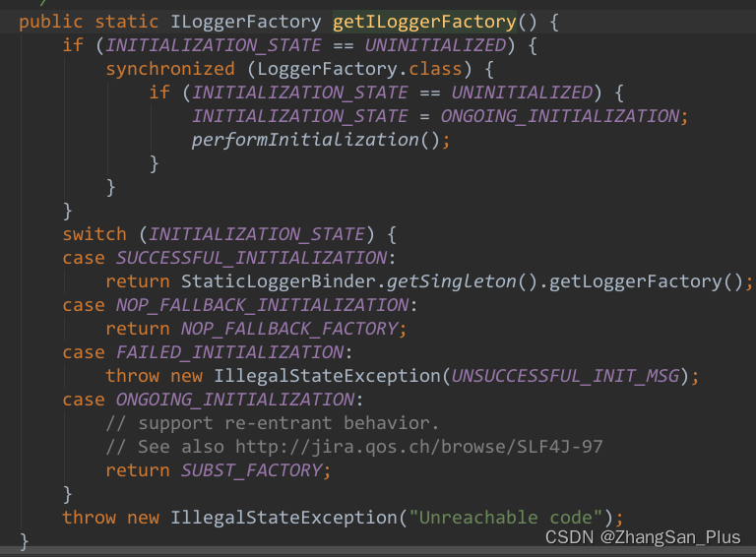Click the 'support re-entrant behavior' comment
The image size is (756, 557).
273,423
